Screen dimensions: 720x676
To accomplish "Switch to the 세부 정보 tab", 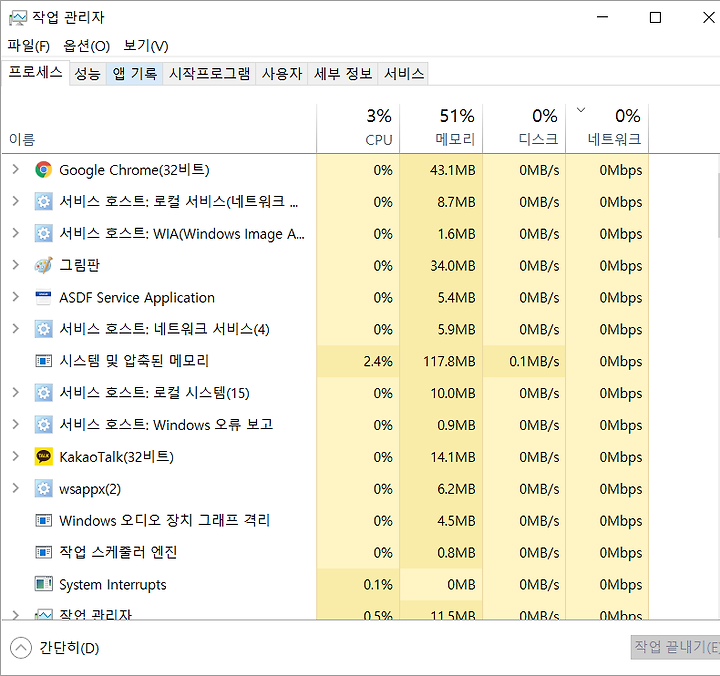I will (343, 73).
